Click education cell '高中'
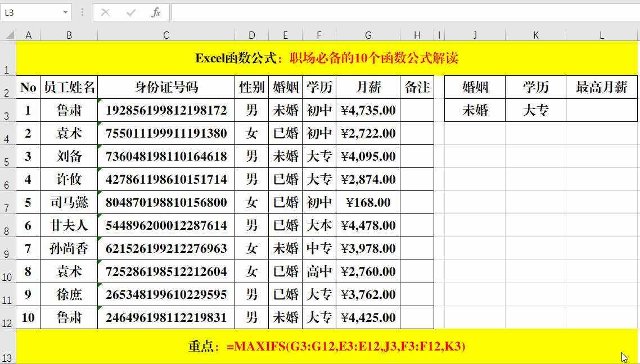This screenshot has height=364, width=640. 319,271
